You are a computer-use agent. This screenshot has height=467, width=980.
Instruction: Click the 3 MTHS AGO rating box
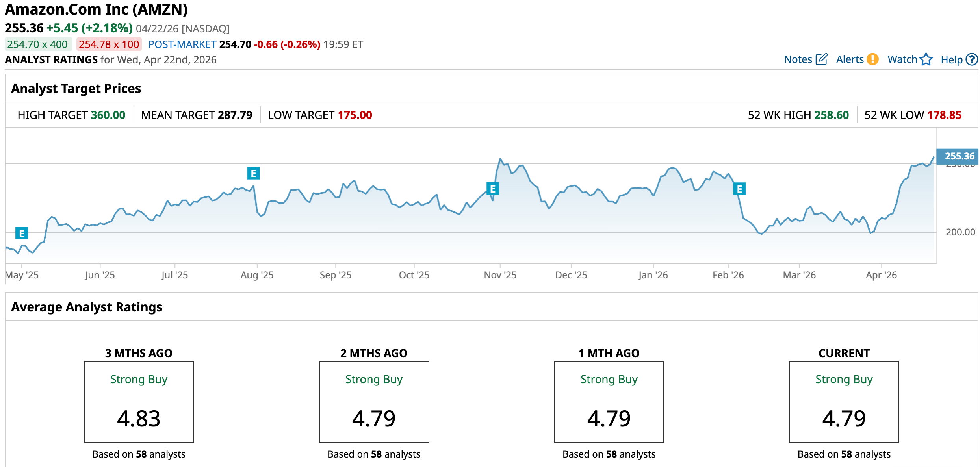139,402
